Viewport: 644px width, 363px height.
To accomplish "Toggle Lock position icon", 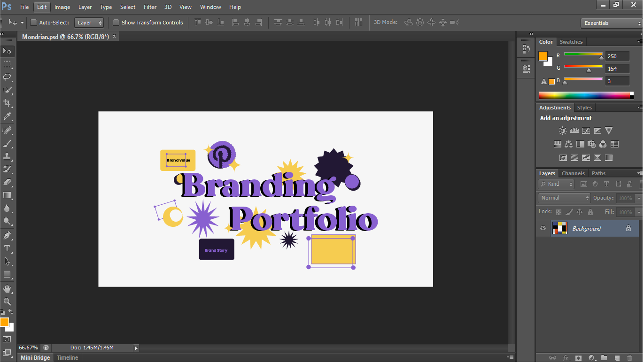I will coord(580,212).
